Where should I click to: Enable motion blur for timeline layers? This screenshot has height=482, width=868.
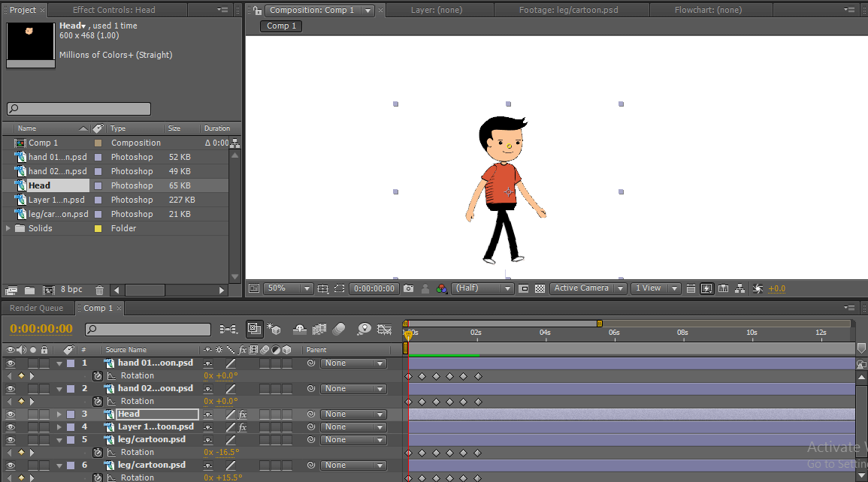pos(339,330)
